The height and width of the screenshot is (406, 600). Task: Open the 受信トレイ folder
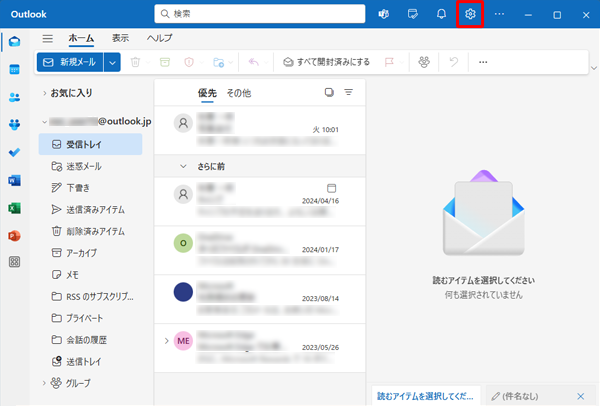(91, 144)
